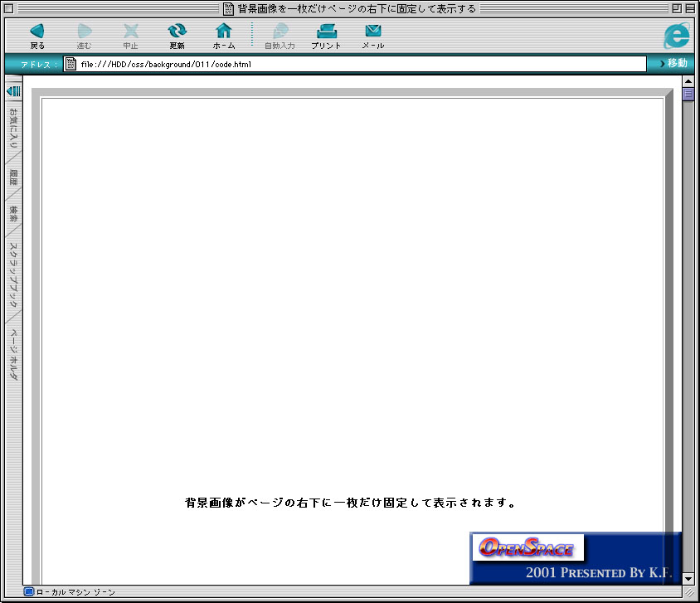Click the vertical scrollbar thumb
Screen dimensions: 700x603
[x=688, y=94]
